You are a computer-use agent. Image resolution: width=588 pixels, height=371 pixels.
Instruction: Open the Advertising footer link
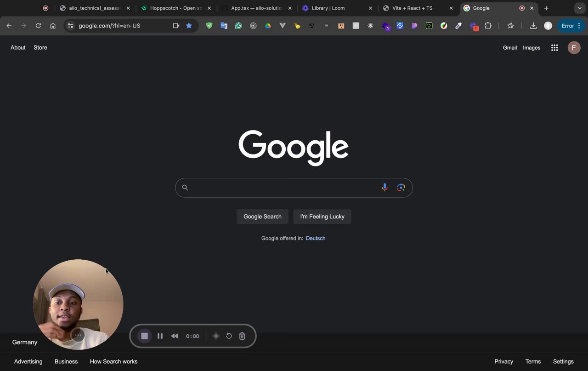click(x=28, y=361)
